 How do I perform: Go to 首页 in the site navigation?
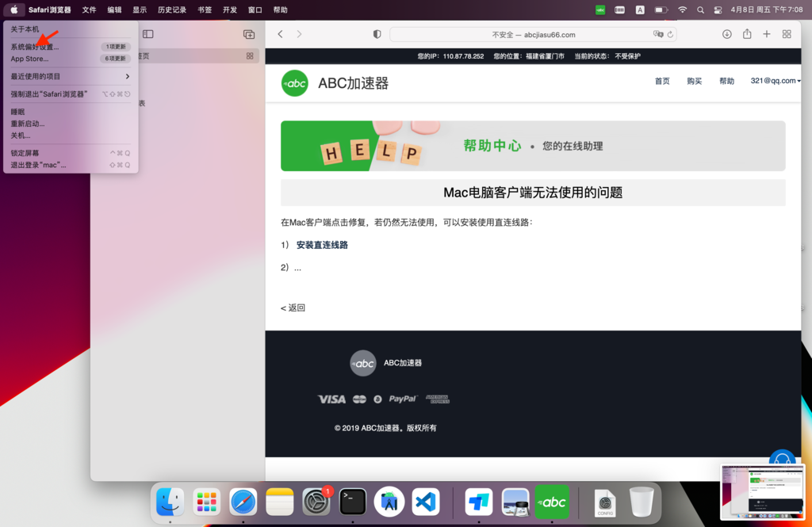pos(662,81)
